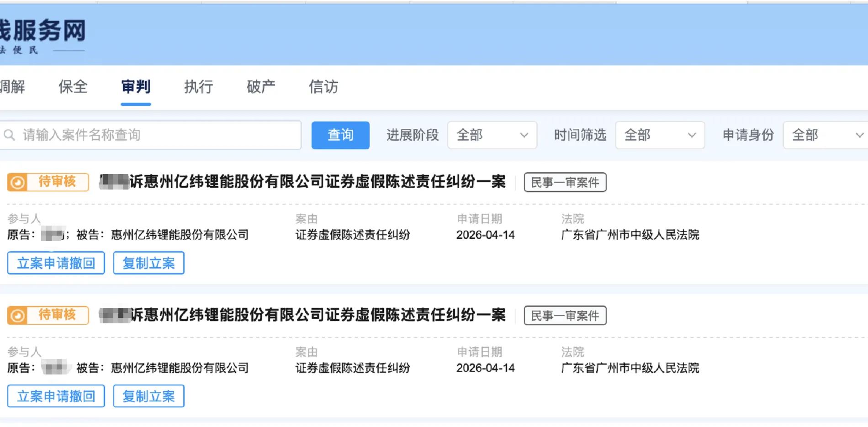
Task: Click the 申请身份 filter label
Action: pos(748,135)
